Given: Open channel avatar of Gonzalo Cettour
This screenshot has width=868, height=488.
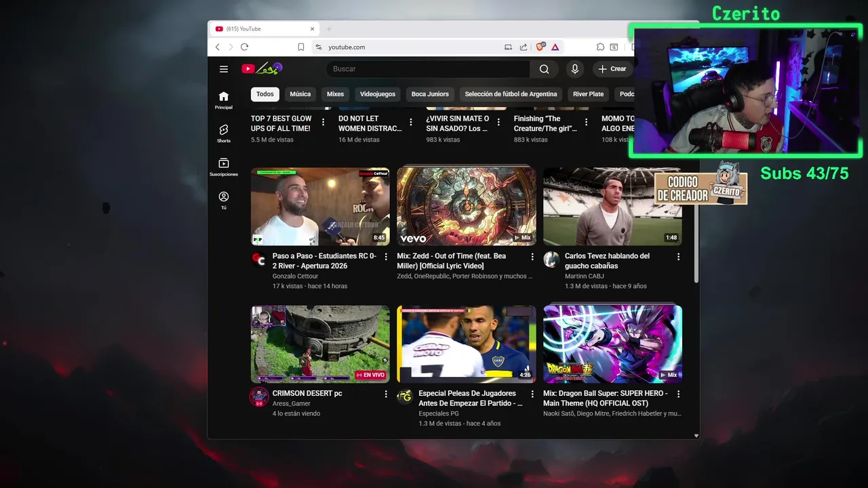Looking at the screenshot, I should [258, 260].
